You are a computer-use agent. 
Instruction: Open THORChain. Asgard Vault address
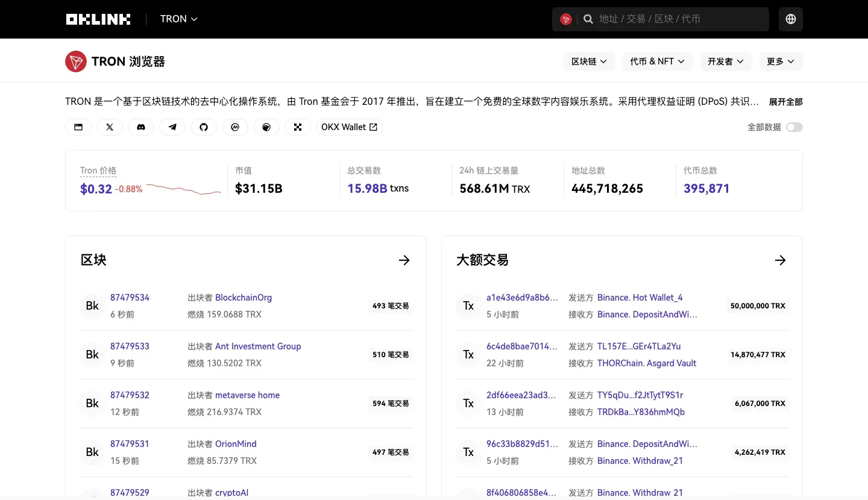(647, 363)
